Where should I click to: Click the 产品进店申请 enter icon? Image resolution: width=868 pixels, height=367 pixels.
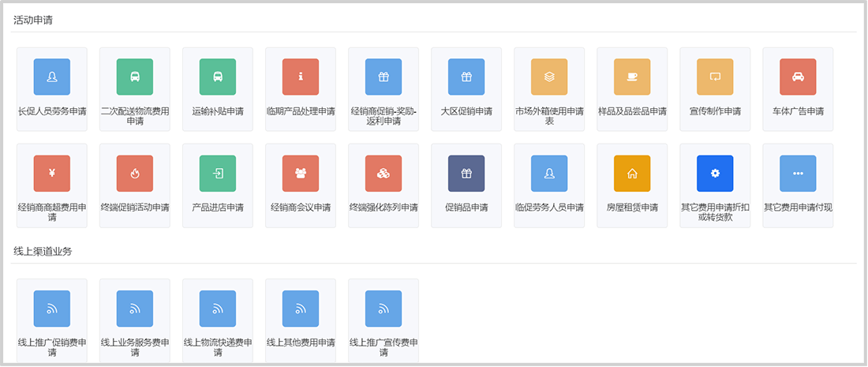click(218, 174)
